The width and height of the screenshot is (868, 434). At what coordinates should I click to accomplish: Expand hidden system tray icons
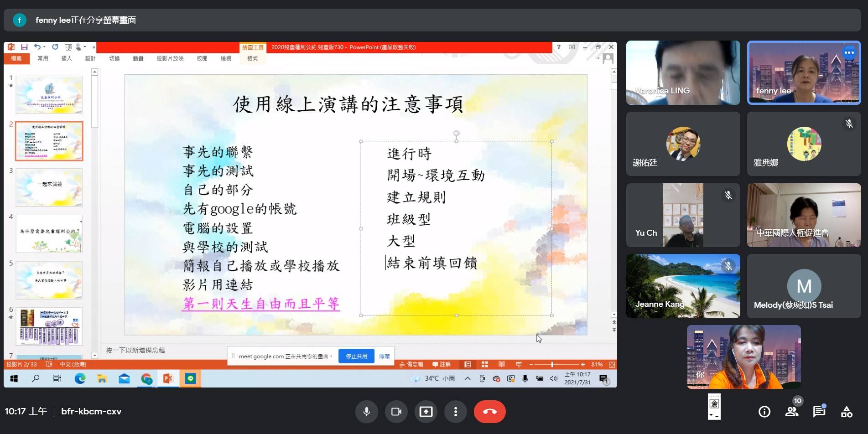(x=467, y=378)
